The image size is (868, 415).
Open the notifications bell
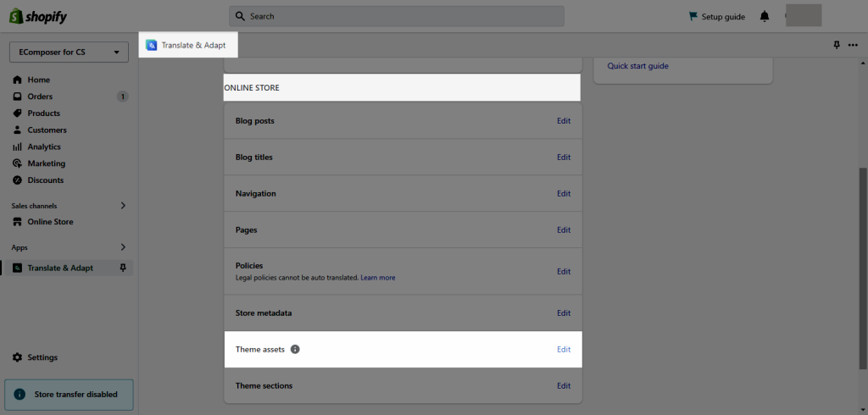click(x=765, y=17)
